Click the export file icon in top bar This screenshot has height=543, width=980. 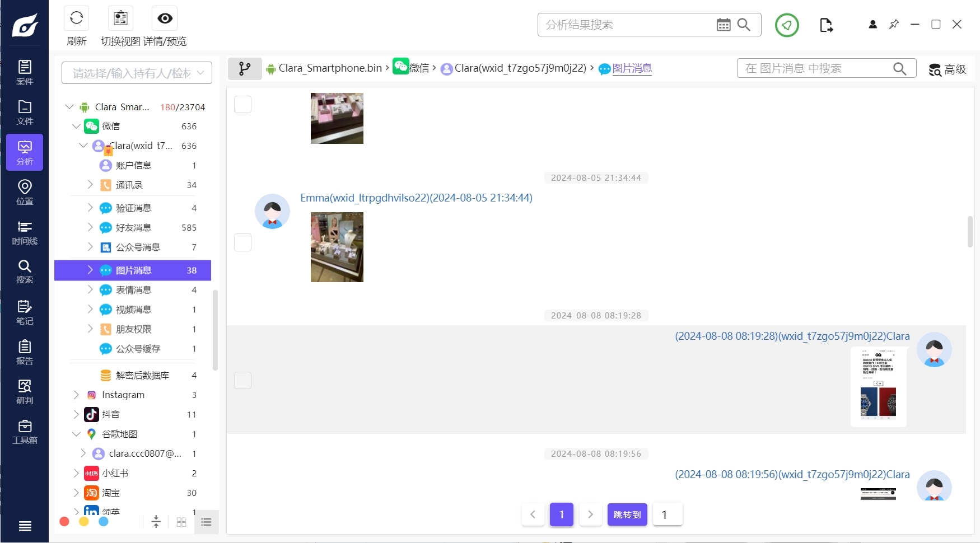tap(826, 25)
